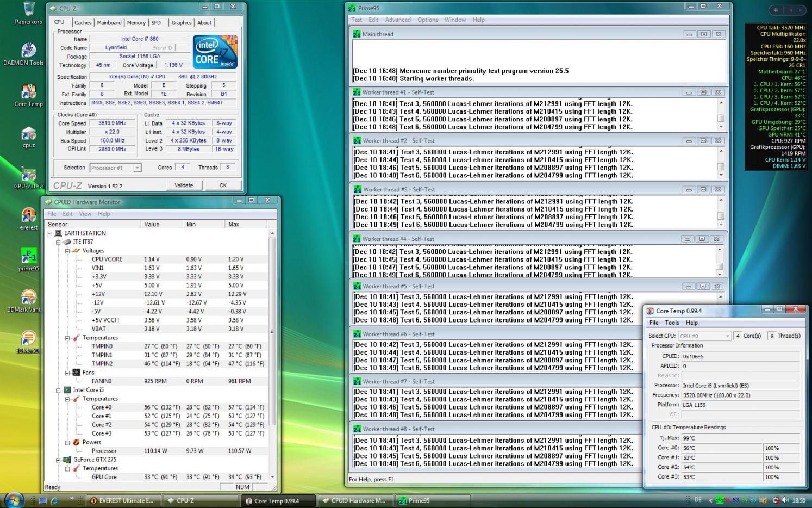Click the Intel Core i5 chip icon
Screen dimensions: 812x508
pyautogui.click(x=67, y=390)
